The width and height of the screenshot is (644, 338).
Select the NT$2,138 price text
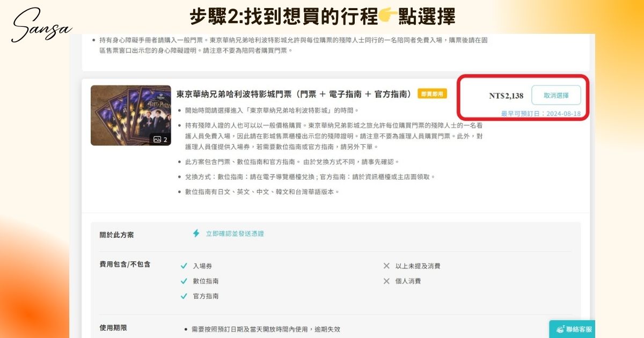[506, 96]
